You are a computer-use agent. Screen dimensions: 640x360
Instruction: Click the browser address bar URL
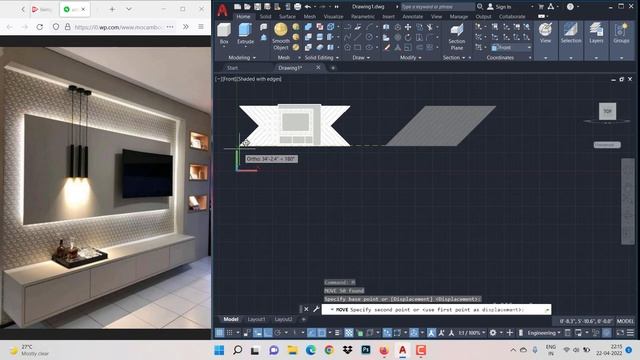coord(118,27)
